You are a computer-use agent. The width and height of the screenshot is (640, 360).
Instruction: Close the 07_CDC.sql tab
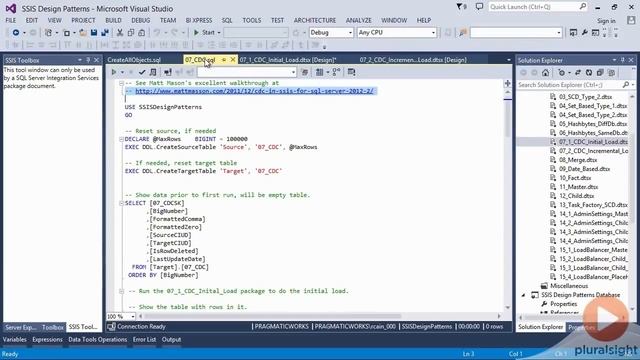click(233, 60)
